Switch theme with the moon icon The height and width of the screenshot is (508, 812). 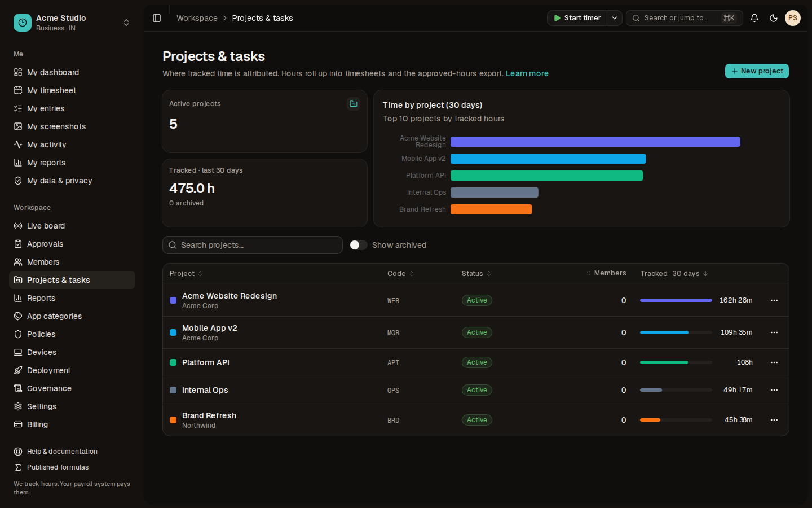click(774, 18)
